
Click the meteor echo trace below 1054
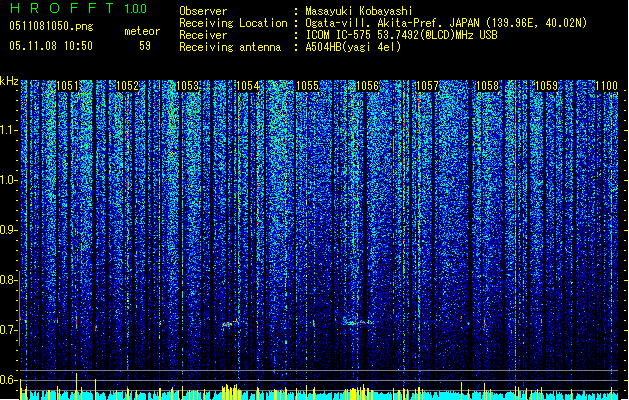(230, 323)
